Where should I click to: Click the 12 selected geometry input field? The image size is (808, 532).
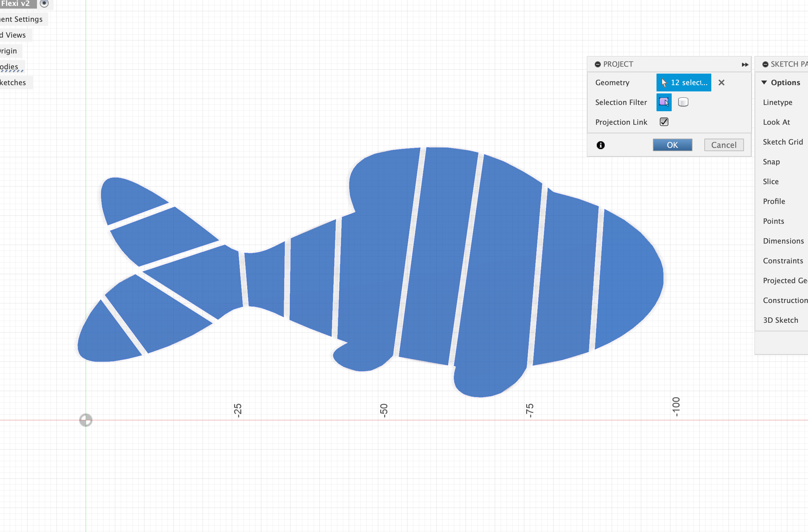(683, 82)
